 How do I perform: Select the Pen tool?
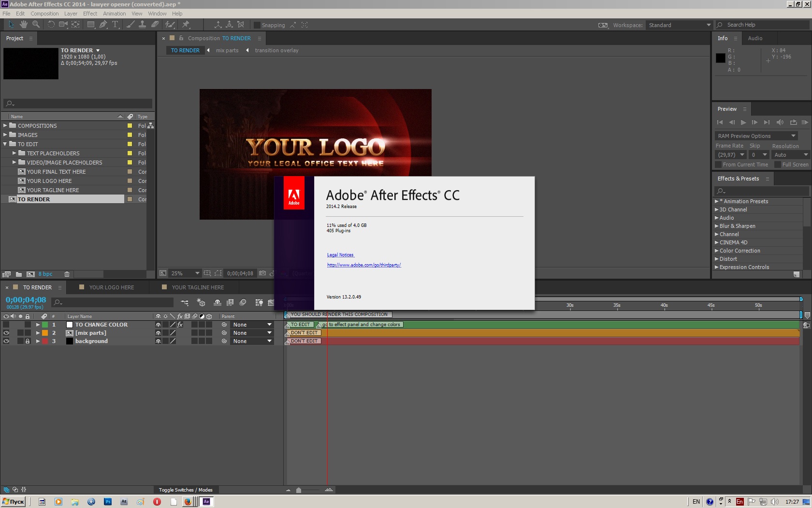(103, 25)
